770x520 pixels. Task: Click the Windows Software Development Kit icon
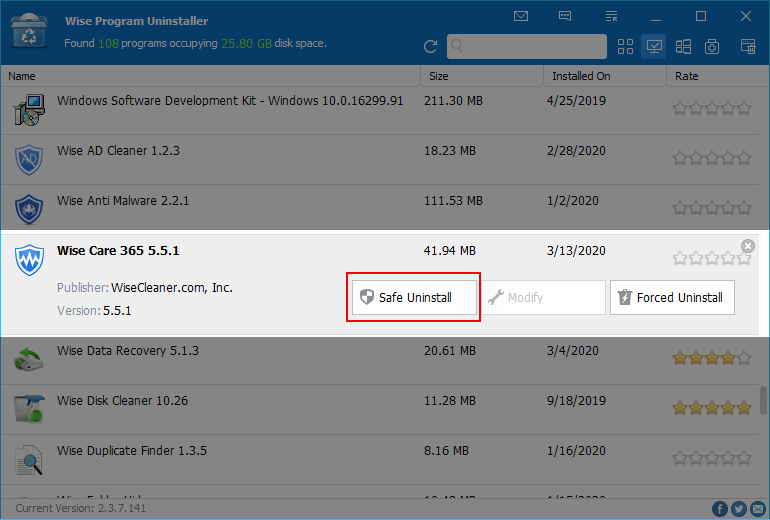click(x=29, y=110)
